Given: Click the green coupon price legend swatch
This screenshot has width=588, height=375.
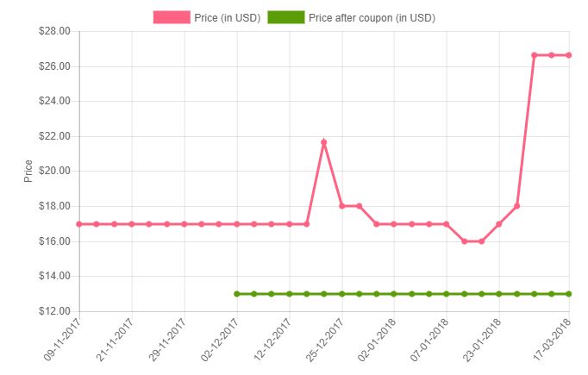Looking at the screenshot, I should [x=286, y=17].
